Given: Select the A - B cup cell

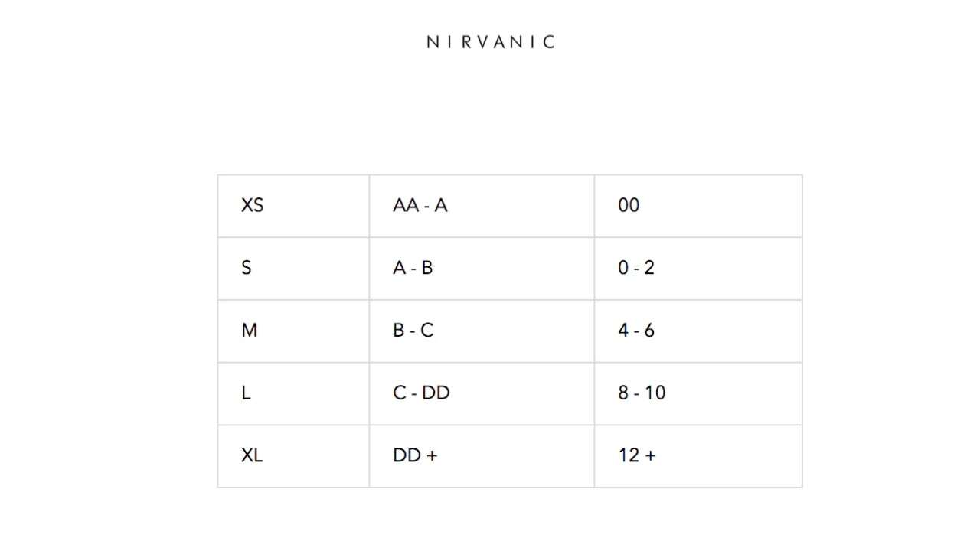Looking at the screenshot, I should coord(413,268).
